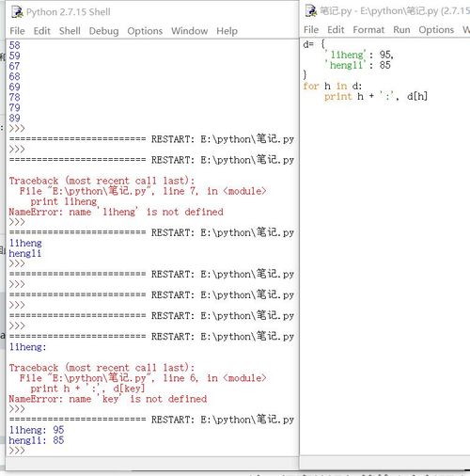Open the Format menu in editor
470x476 pixels.
click(368, 30)
